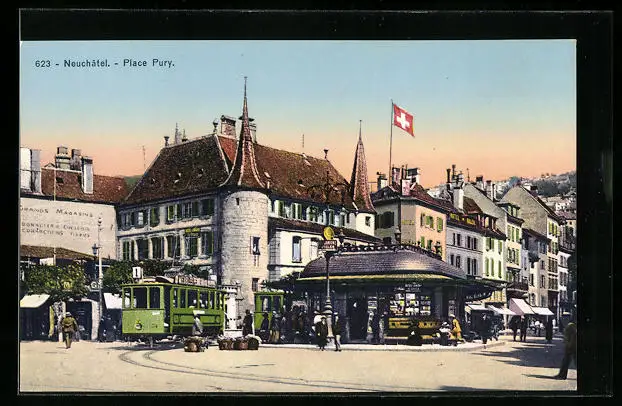The height and width of the screenshot is (406, 622).
Task: Click the pedestrian in the yellow coat on the left
Action: [x=68, y=328]
